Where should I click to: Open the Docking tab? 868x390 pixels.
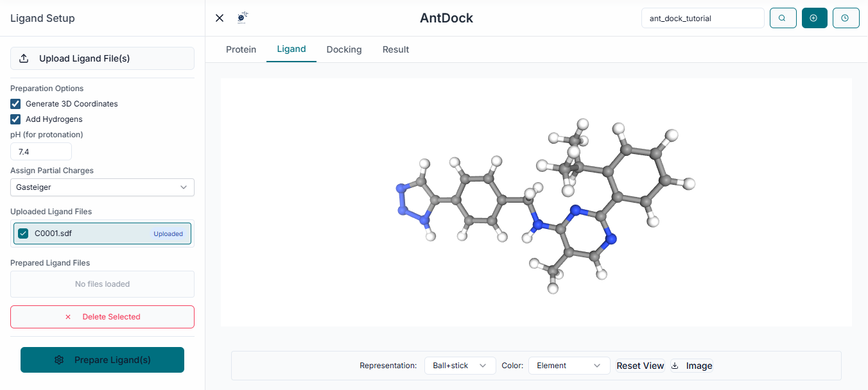pos(343,49)
